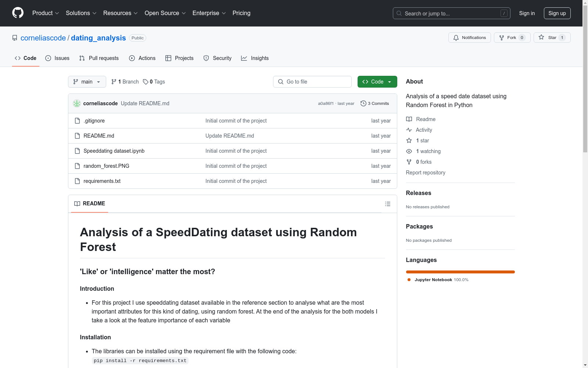Fork this repository
This screenshot has width=588, height=368.
click(512, 38)
